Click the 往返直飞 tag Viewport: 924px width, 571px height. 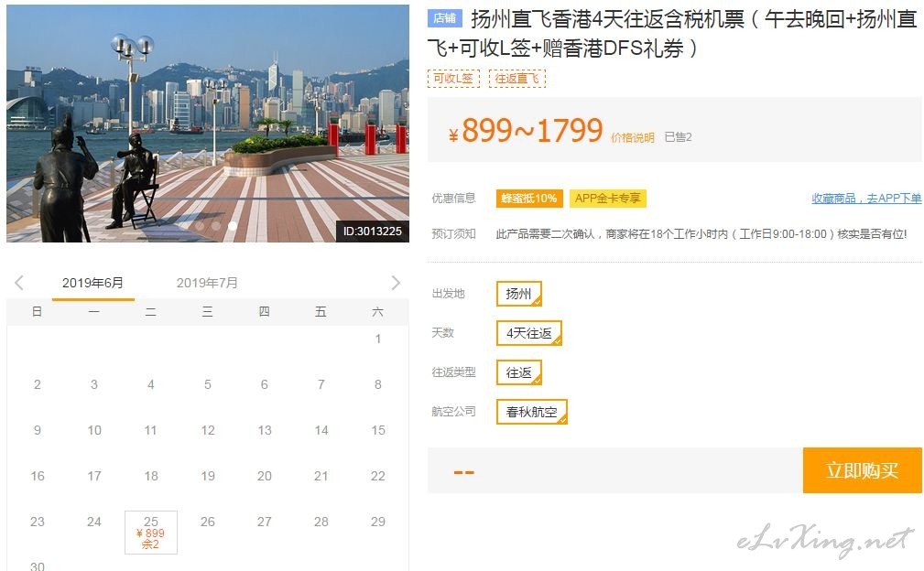coord(516,79)
